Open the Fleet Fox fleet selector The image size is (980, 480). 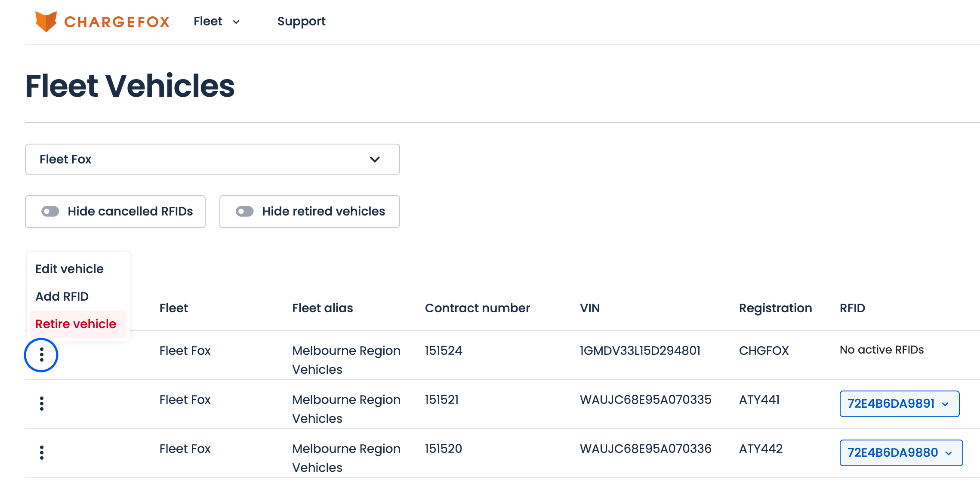click(x=213, y=159)
